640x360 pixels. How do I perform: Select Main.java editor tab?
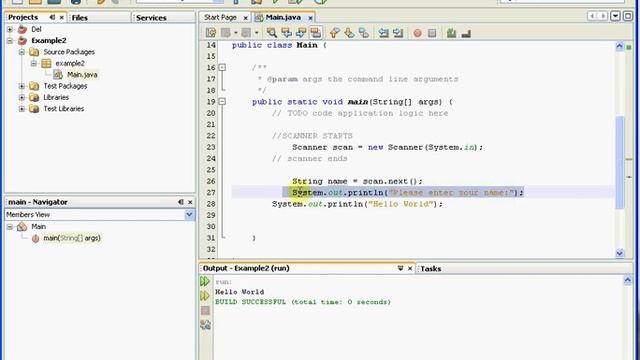click(283, 17)
